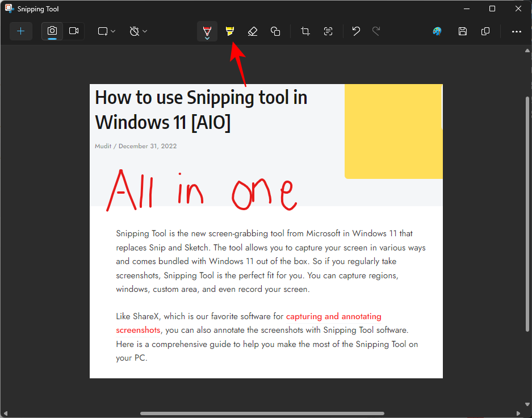Screen dimensions: 532x418
Task: Close the Snipping Tool window
Action: [518, 9]
